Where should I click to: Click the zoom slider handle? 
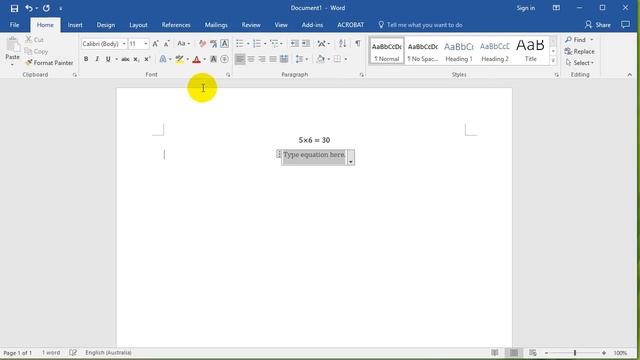coord(575,353)
